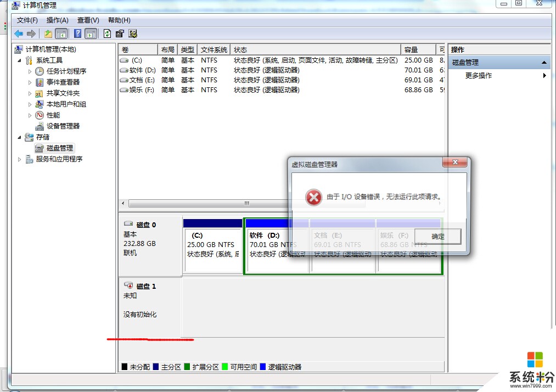Screen dimensions: 556x392
Task: Select the 磁盘管理 node in the tree
Action: 60,148
